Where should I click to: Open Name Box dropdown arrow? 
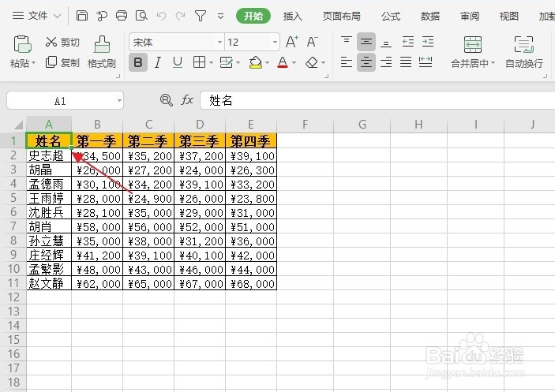pos(119,101)
